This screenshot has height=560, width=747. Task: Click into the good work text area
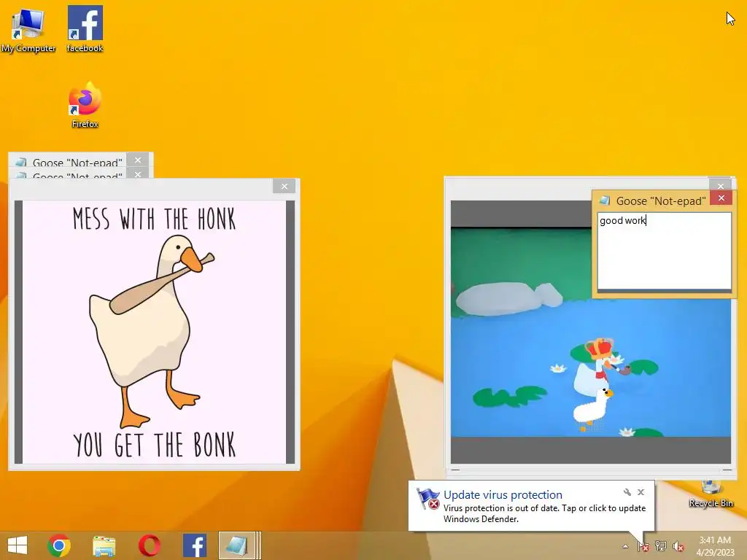664,251
